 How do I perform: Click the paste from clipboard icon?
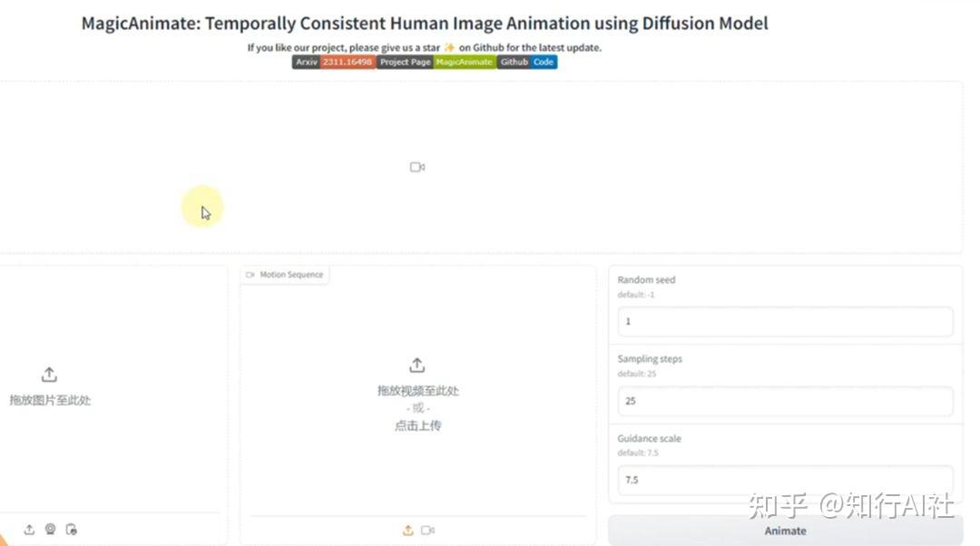point(72,530)
